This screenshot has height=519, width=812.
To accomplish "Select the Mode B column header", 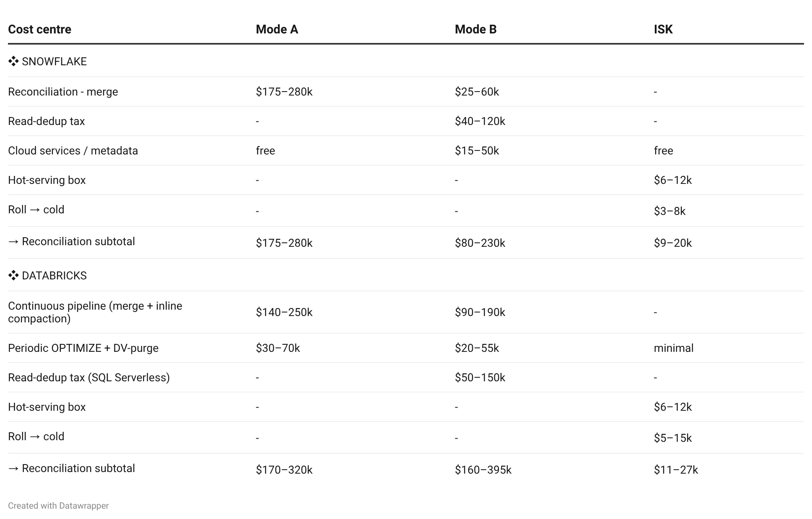I will click(x=476, y=29).
